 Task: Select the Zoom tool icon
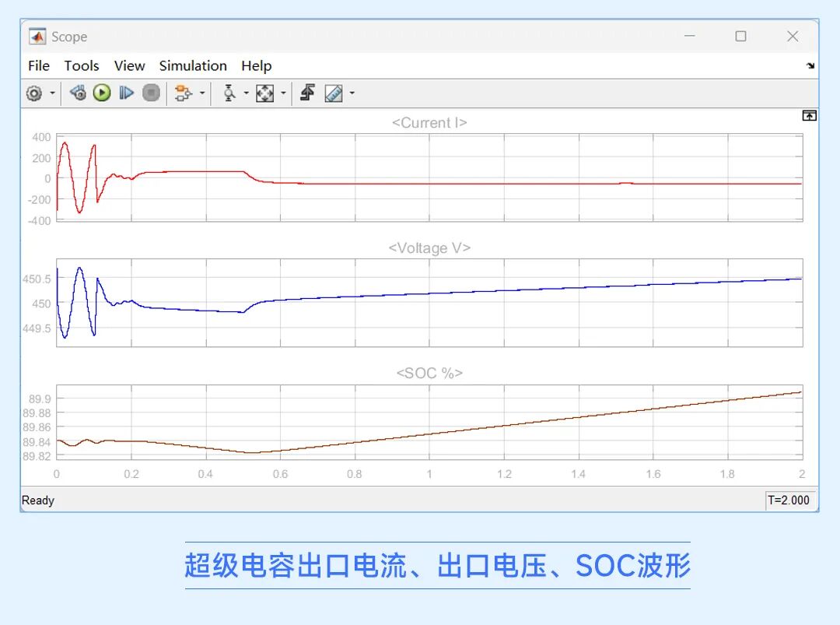229,93
